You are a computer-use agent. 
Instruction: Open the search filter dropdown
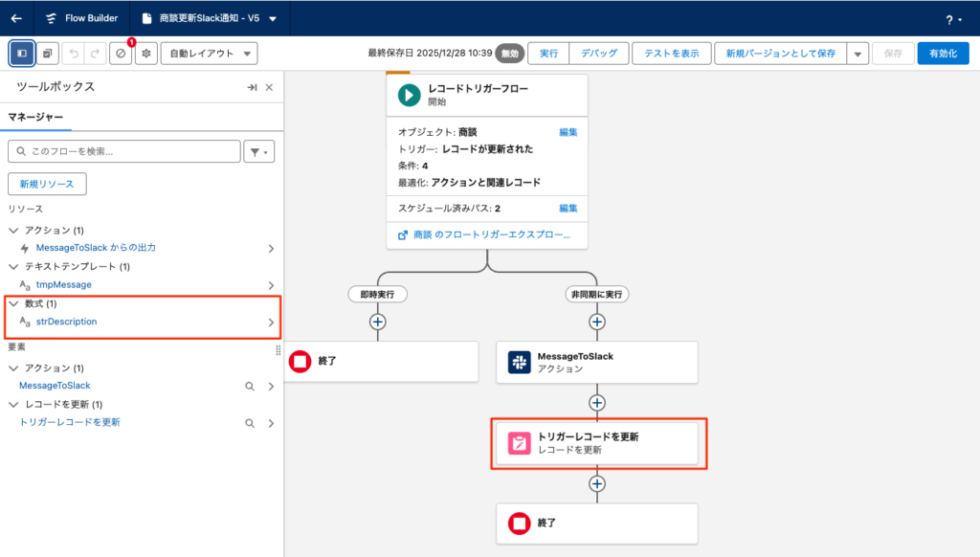(x=259, y=151)
